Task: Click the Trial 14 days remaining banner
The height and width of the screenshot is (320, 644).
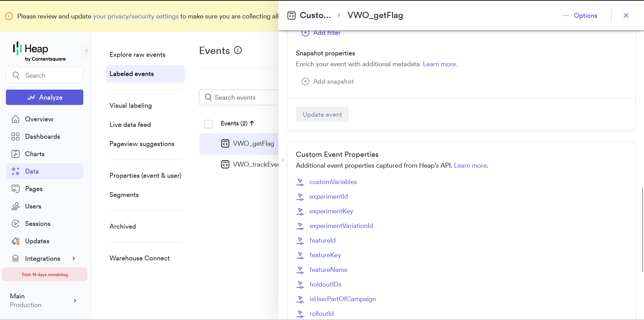Action: [x=45, y=274]
